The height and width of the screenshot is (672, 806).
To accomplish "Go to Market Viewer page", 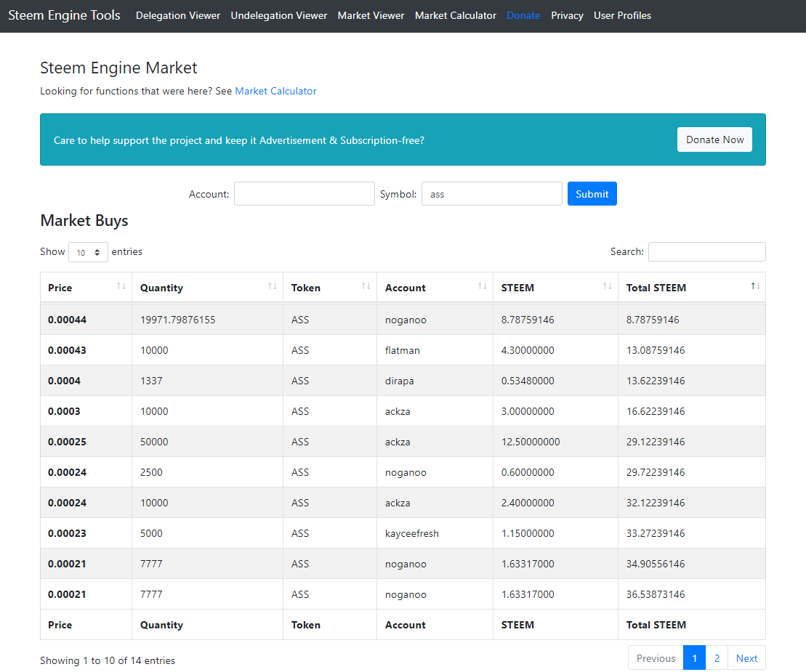I will 371,15.
